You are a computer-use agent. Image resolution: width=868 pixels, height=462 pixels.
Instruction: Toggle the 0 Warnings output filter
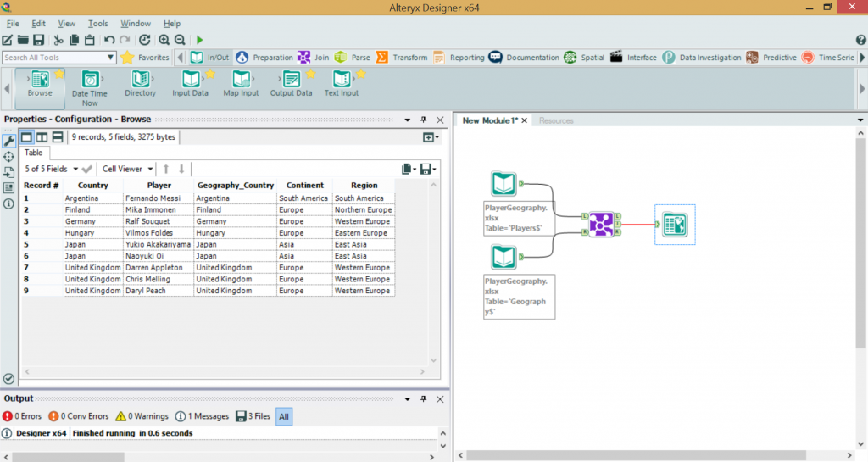pyautogui.click(x=142, y=416)
